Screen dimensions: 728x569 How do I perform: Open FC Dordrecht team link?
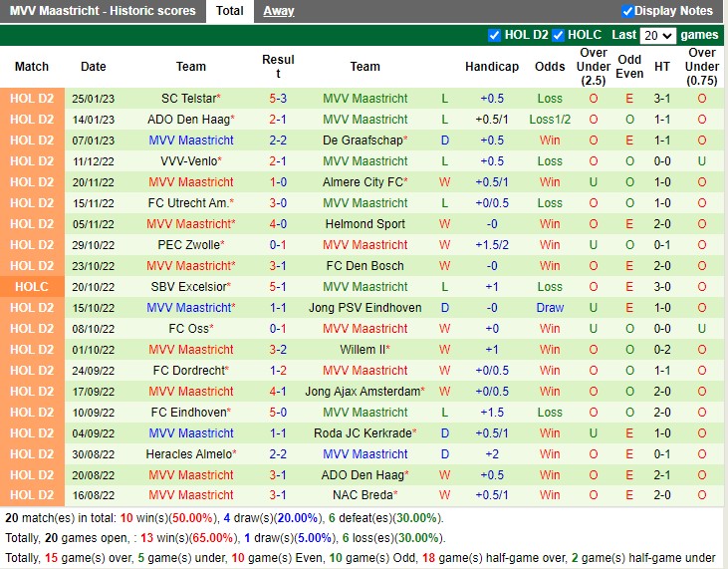click(191, 370)
